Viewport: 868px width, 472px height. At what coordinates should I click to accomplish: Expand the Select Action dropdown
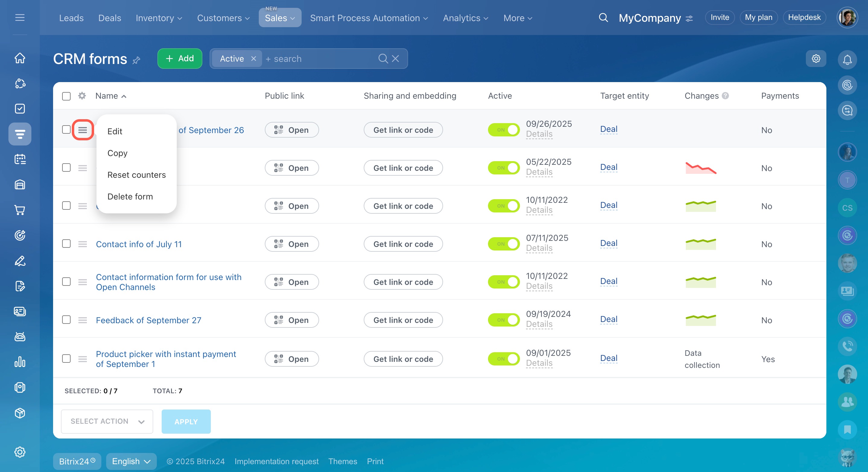tap(107, 421)
